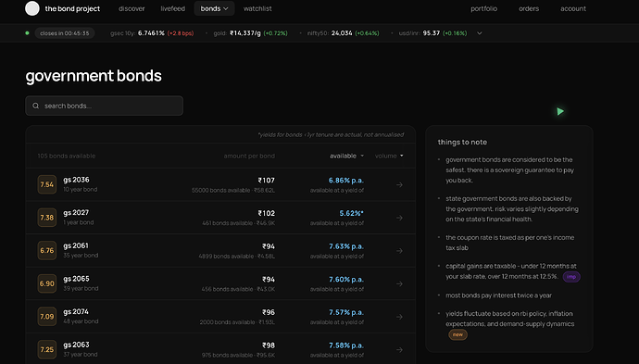639x364 pixels.
Task: Open the bonds dropdown in navigation
Action: pyautogui.click(x=214, y=8)
